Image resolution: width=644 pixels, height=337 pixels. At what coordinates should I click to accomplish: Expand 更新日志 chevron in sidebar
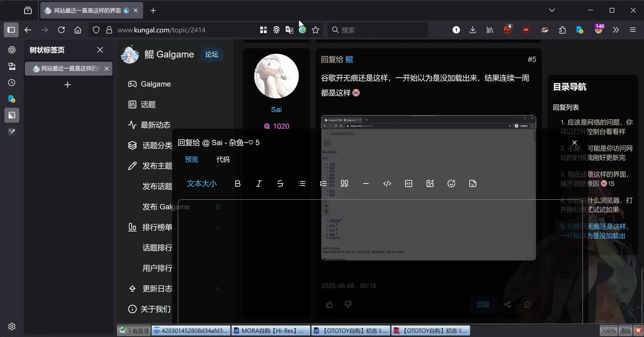tap(217, 289)
